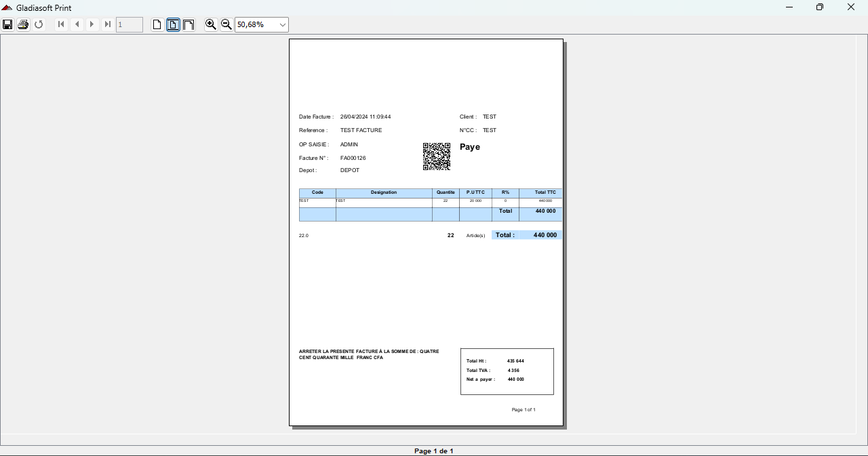
Task: Click the highlighted Total 440 000 box
Action: click(527, 235)
